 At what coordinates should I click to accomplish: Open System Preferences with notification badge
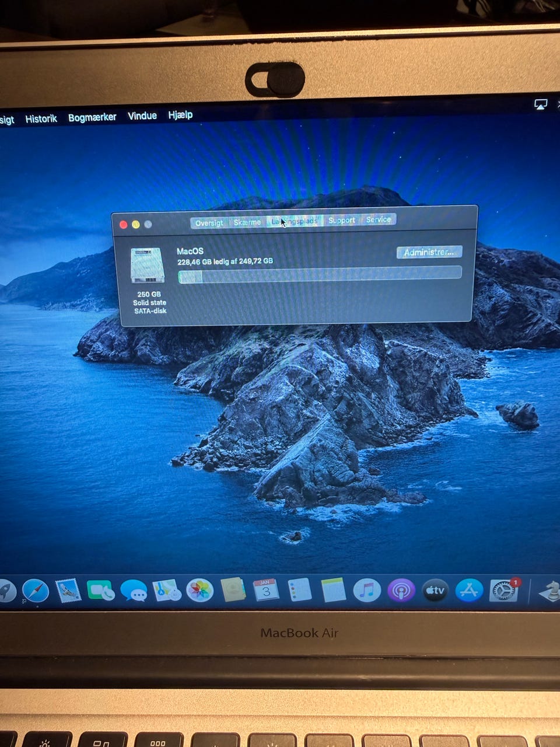(x=503, y=591)
